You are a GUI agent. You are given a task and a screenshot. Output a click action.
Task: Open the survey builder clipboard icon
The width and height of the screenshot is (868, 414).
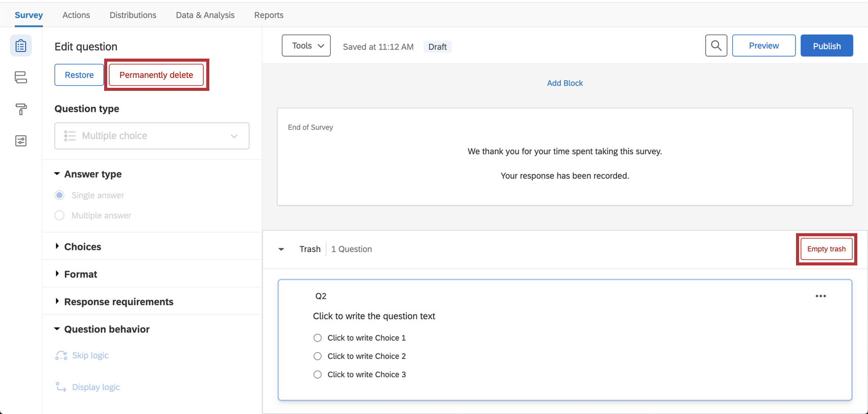coord(21,46)
